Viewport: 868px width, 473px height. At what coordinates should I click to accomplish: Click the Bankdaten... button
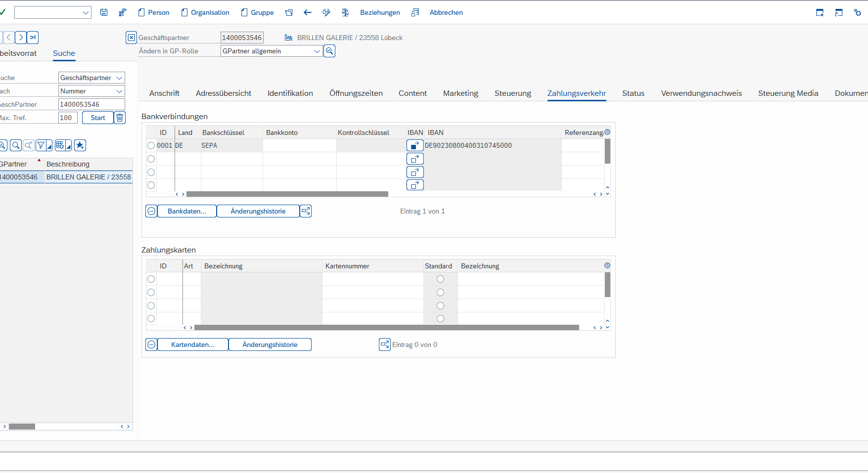[x=187, y=211]
